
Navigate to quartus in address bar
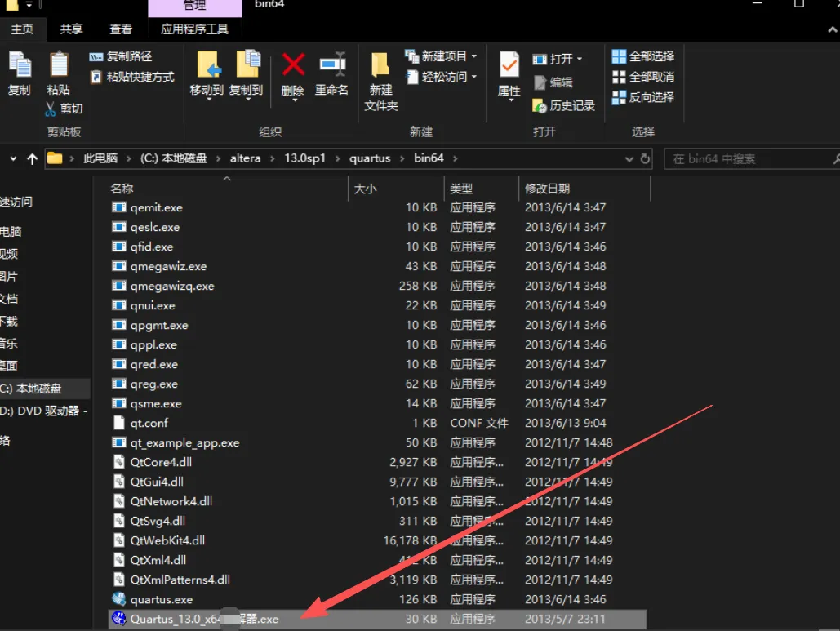(370, 158)
